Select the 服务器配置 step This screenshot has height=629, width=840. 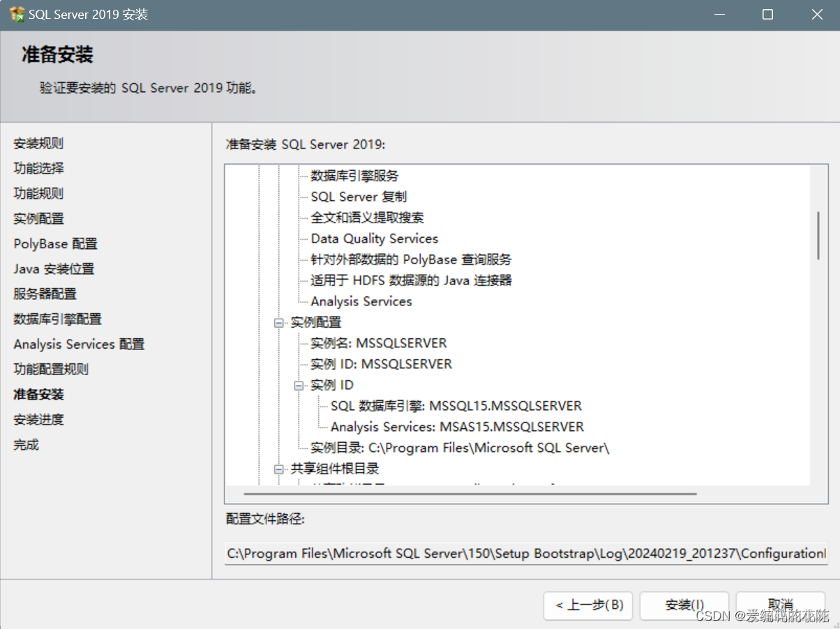[45, 294]
